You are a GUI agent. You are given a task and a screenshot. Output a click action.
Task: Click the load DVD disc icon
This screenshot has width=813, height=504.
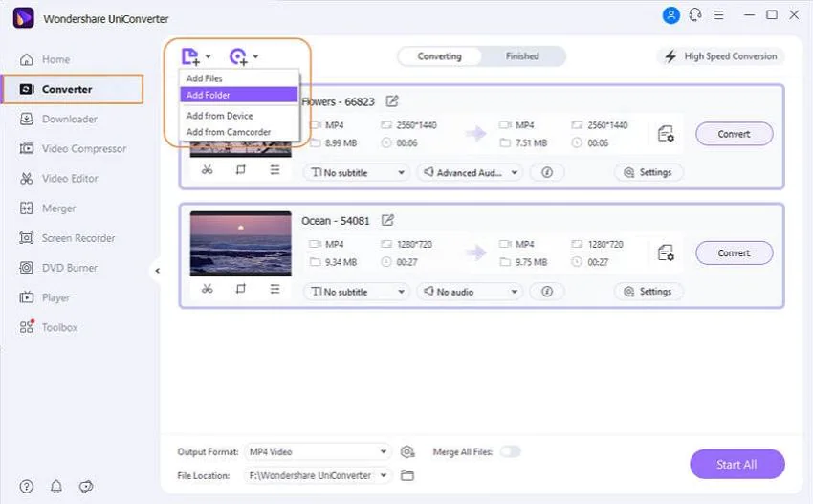pyautogui.click(x=238, y=56)
